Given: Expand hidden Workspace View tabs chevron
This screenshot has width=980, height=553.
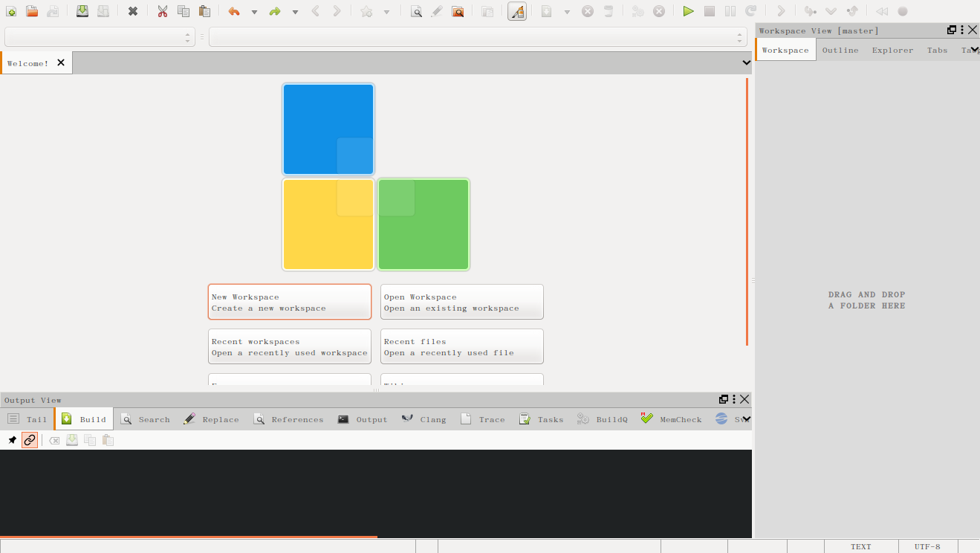Looking at the screenshot, I should 974,50.
